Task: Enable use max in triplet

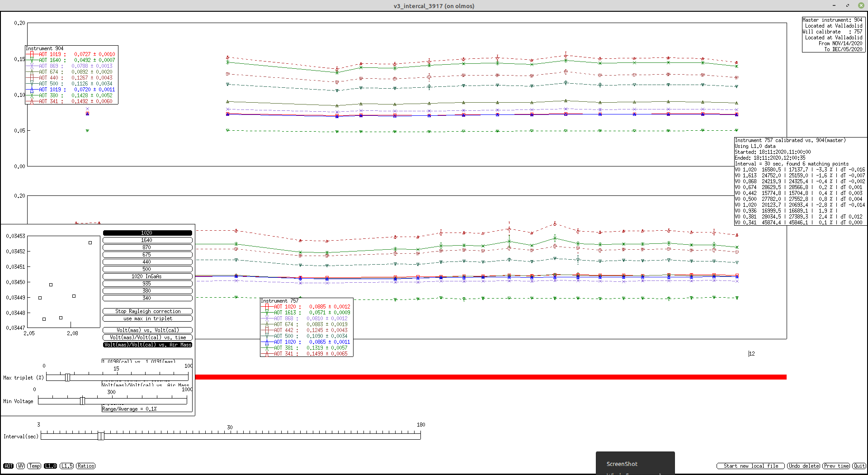Action: click(x=147, y=318)
